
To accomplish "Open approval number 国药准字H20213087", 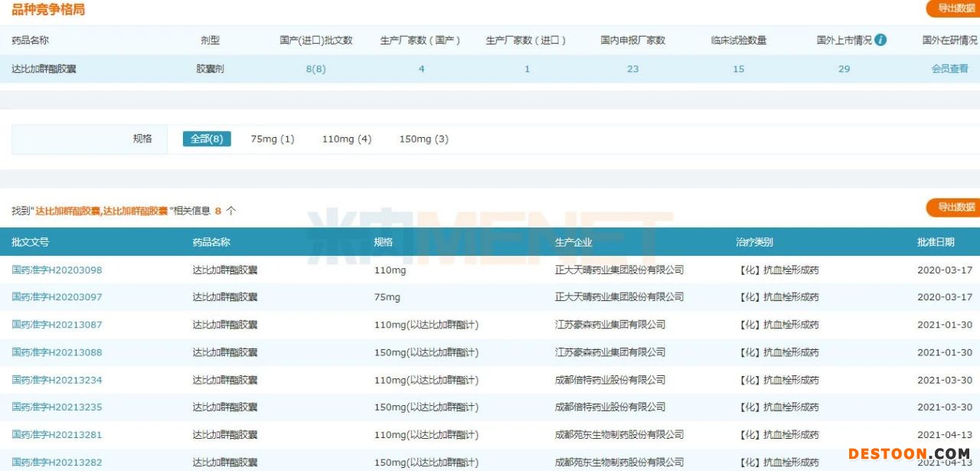I will pyautogui.click(x=57, y=325).
